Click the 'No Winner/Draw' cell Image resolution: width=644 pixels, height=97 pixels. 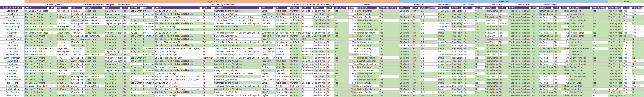pos(93,36)
